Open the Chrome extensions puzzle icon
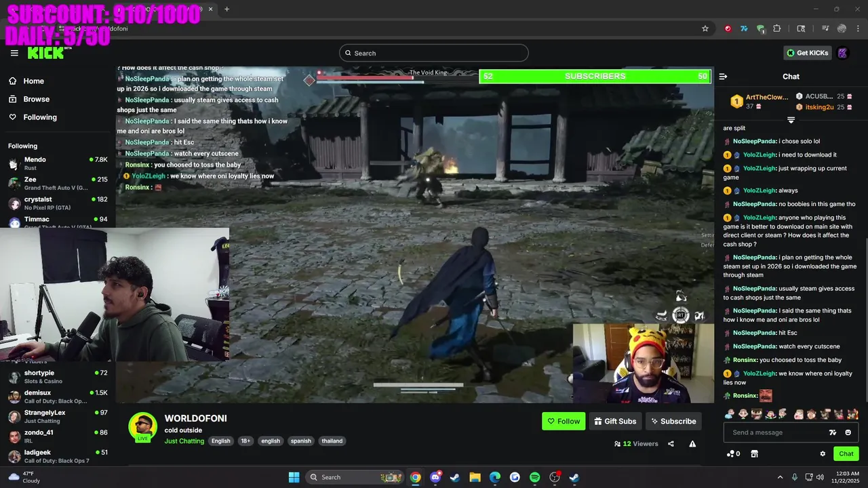The height and width of the screenshot is (488, 868). [777, 28]
